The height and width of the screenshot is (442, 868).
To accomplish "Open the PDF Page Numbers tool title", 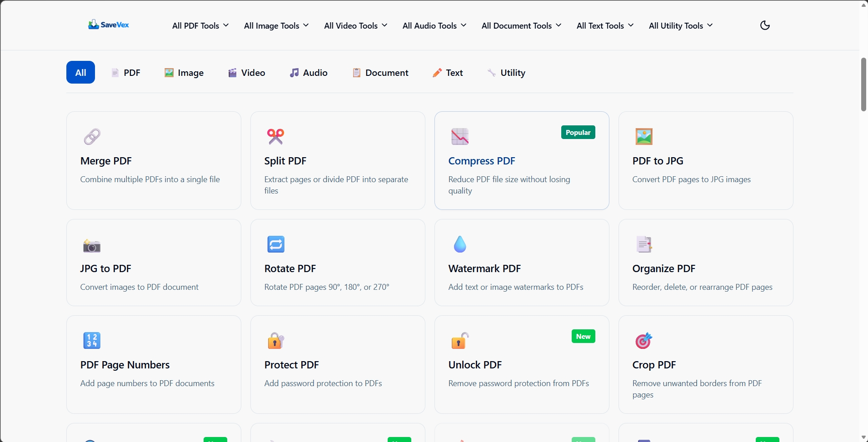I will 125,365.
